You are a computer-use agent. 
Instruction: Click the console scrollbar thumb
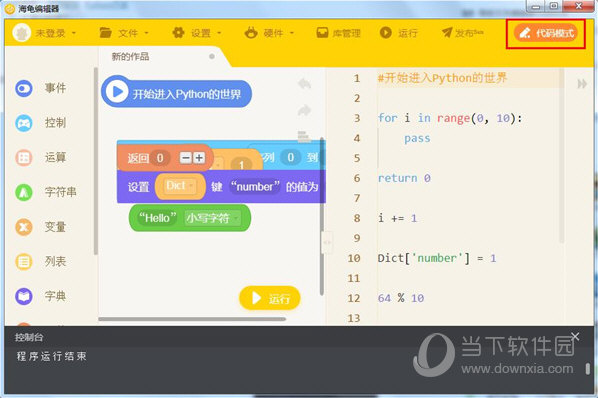pyautogui.click(x=588, y=369)
